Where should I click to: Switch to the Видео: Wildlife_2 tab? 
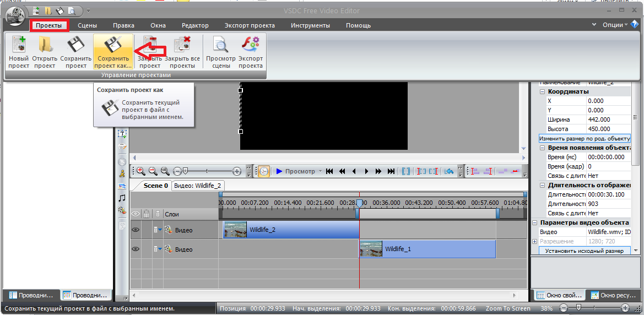click(x=197, y=186)
